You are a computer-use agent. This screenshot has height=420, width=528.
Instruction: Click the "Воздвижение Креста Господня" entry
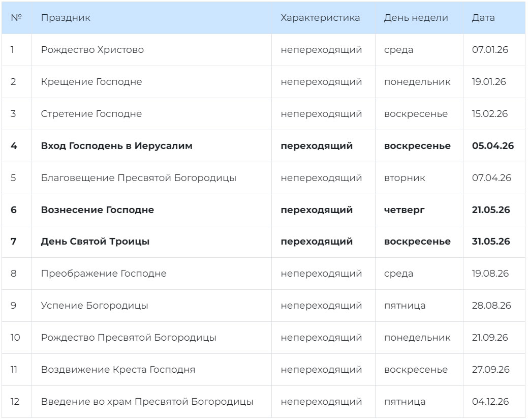118,370
